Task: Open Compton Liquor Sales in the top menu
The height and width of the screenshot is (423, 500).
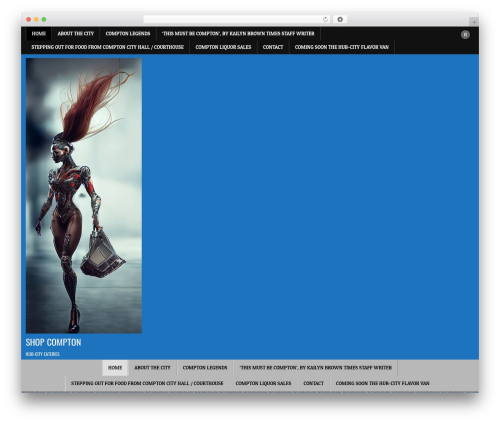Action: (x=223, y=47)
